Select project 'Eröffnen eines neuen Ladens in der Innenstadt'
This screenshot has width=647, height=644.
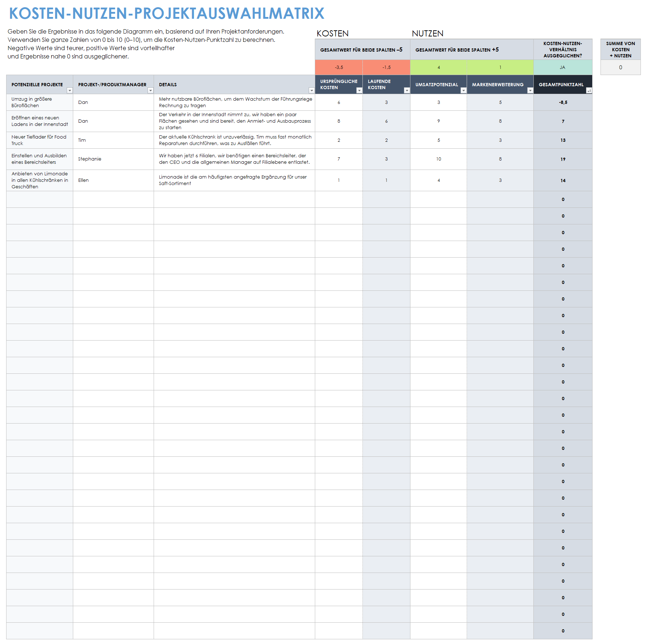tap(40, 121)
